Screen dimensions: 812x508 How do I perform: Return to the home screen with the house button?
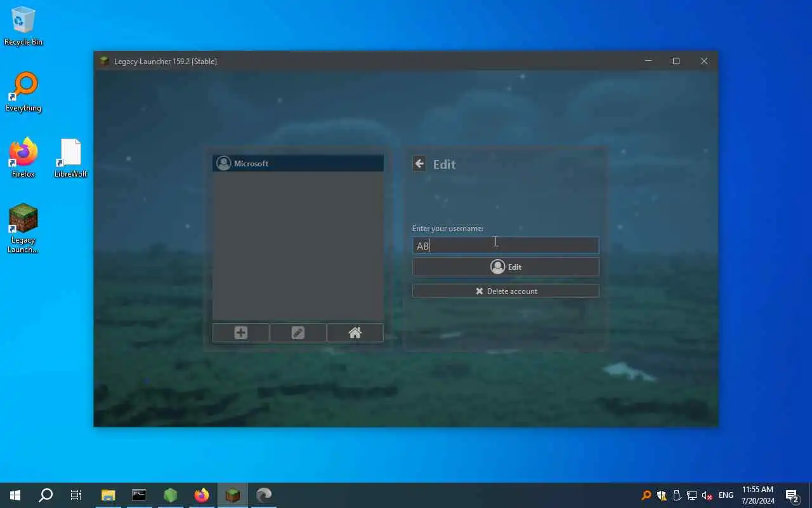(355, 333)
